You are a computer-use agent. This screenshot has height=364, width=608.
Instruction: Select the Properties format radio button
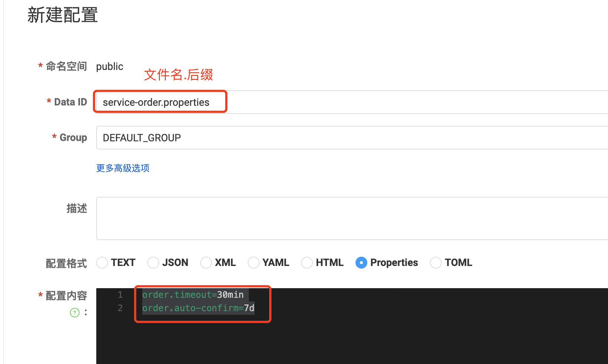click(x=361, y=263)
